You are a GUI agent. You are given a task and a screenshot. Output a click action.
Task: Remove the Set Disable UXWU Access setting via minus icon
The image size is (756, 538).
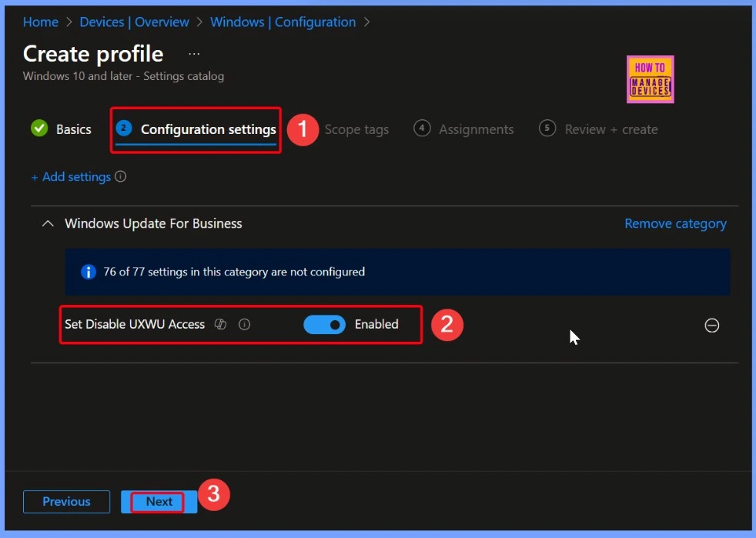(x=711, y=326)
